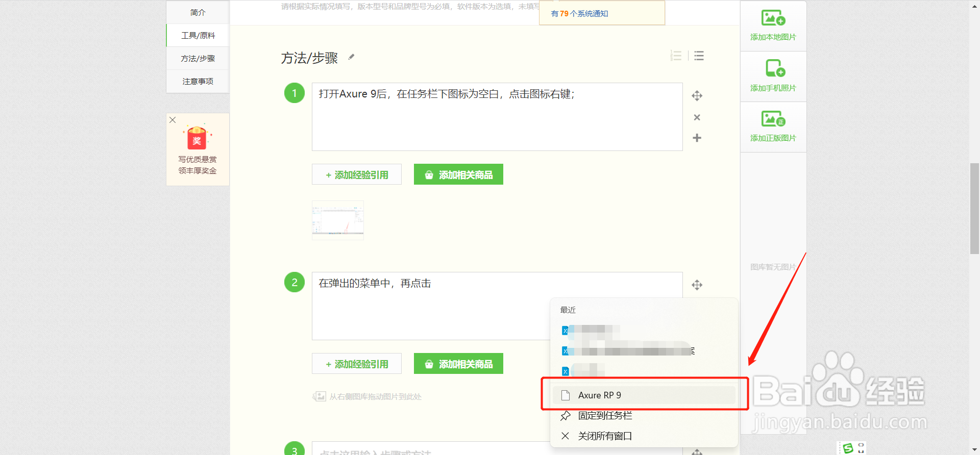
Task: Click the red reward envelope icon
Action: [197, 137]
